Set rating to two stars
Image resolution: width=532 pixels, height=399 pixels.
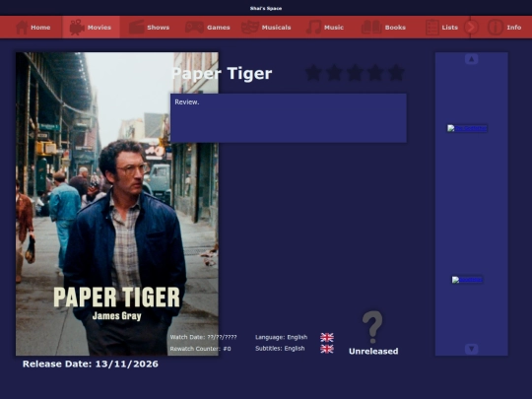click(334, 73)
